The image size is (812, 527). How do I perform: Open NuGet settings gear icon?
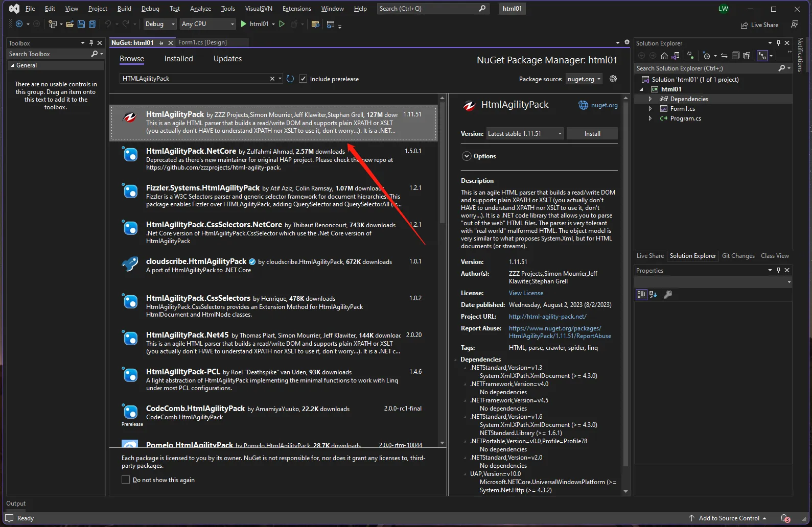(613, 79)
